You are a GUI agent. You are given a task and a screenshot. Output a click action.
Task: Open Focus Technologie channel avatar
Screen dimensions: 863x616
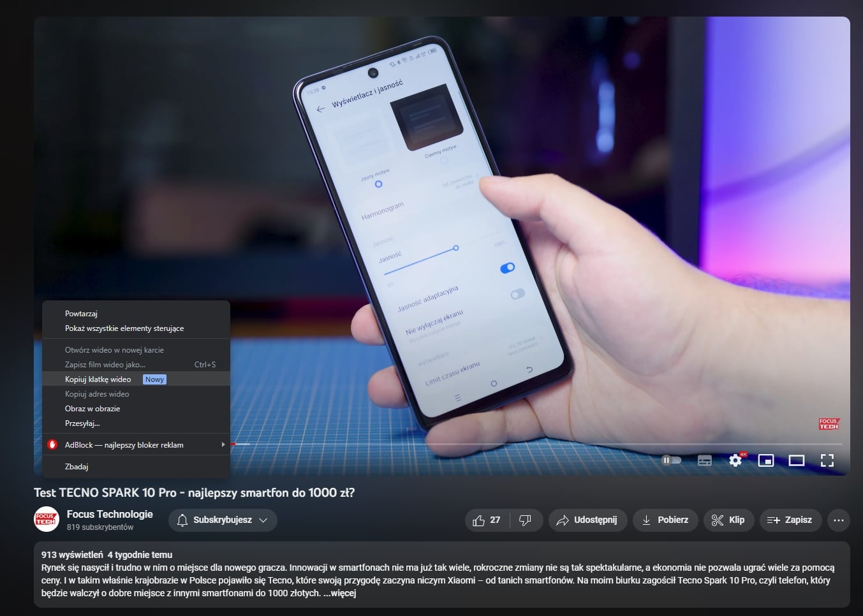click(47, 520)
